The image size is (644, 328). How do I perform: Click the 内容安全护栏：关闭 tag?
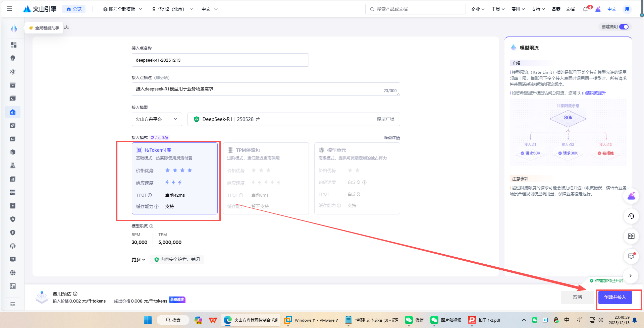click(x=177, y=260)
